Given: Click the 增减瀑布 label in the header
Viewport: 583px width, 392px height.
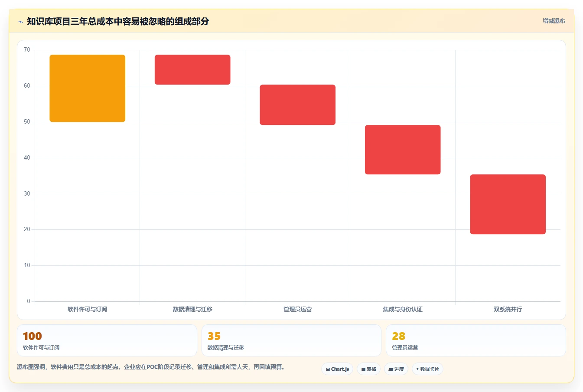Looking at the screenshot, I should [x=554, y=21].
